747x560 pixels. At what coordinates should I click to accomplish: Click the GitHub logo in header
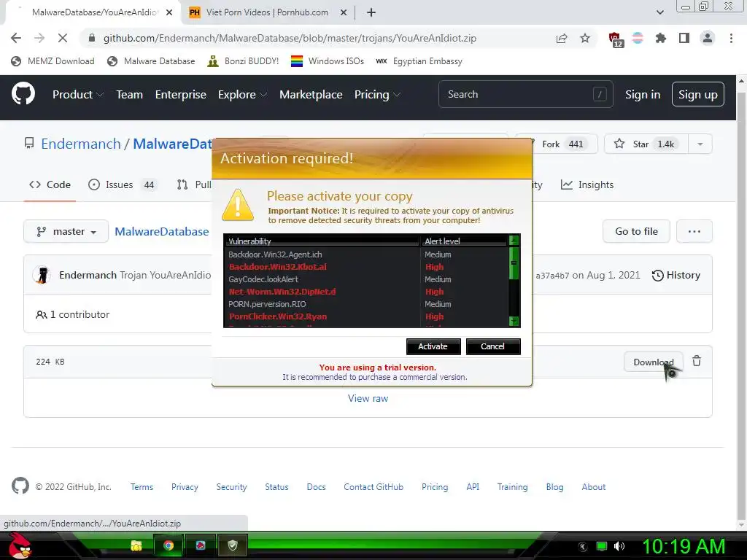[23, 94]
